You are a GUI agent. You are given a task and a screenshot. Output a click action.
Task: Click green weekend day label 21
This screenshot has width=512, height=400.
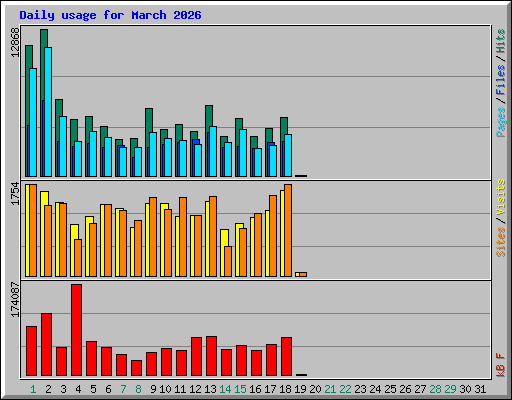[330, 389]
